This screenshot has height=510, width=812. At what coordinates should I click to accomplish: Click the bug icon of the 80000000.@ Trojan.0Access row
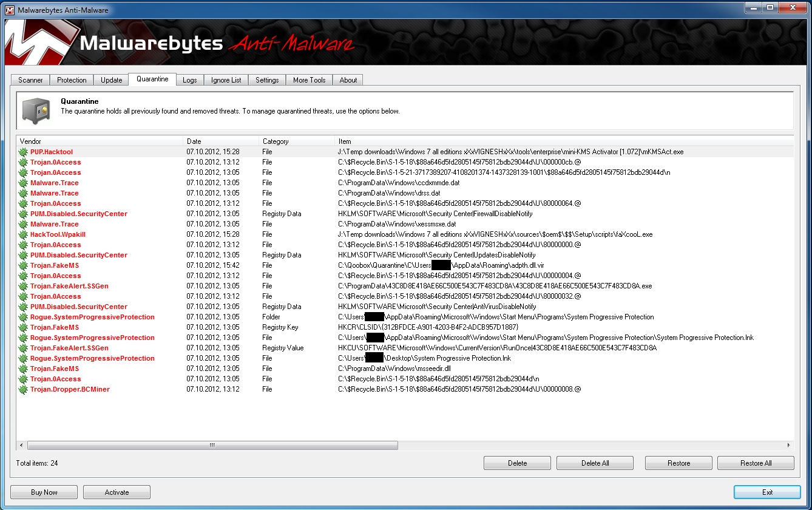23,245
